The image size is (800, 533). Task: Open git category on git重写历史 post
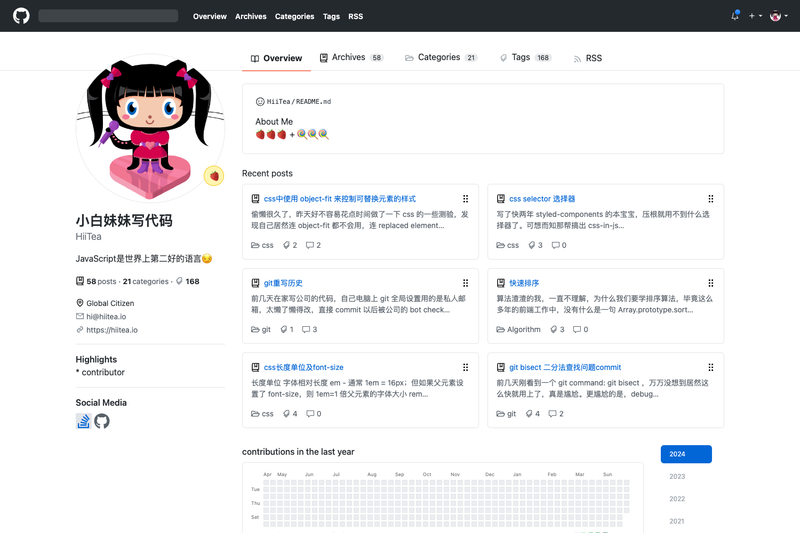tap(261, 329)
